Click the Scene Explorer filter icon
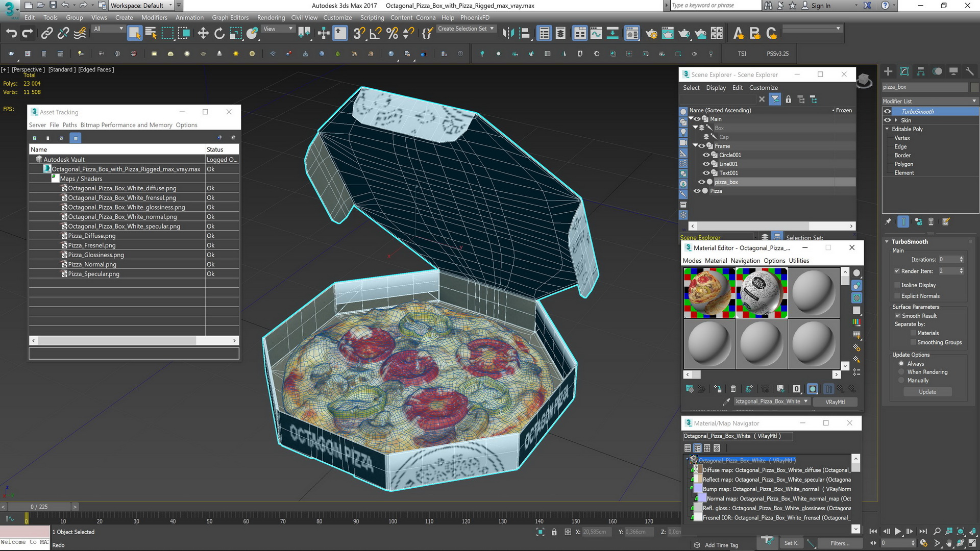Screen dimensions: 980x551 (x=775, y=99)
